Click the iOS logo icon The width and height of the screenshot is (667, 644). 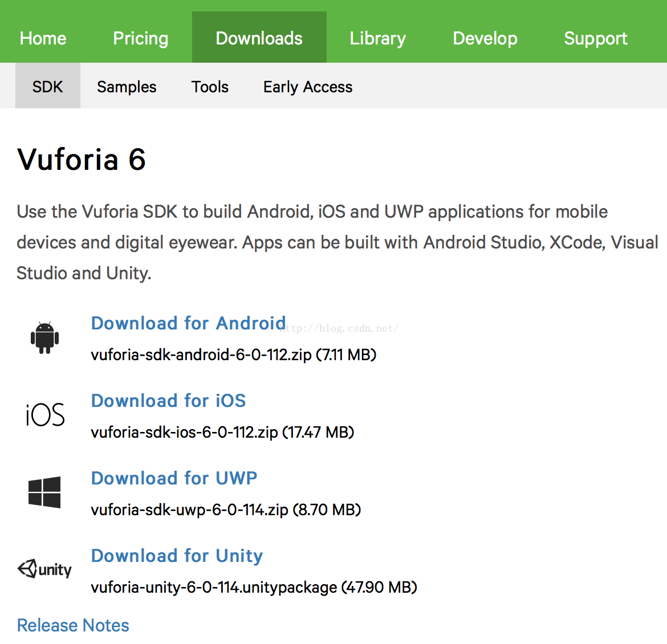(45, 415)
